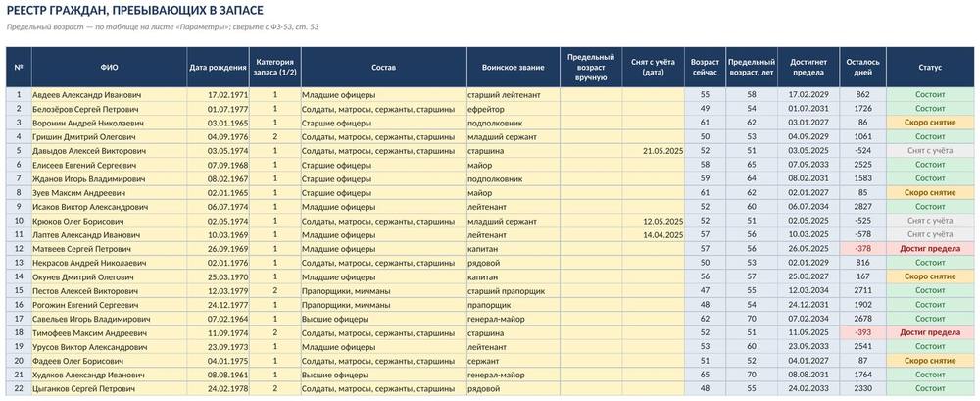This screenshot has width=980, height=401.
Task: Select birth date 17.02.1971
Action: [x=218, y=94]
